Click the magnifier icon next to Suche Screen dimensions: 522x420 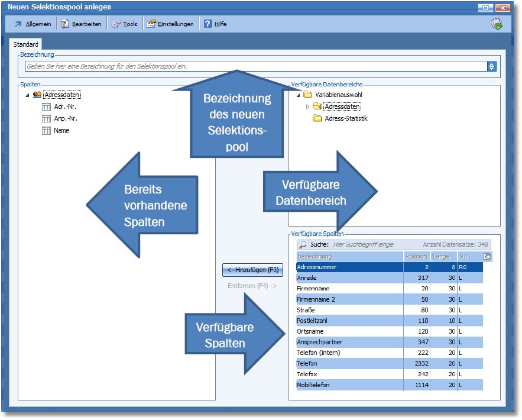point(303,244)
